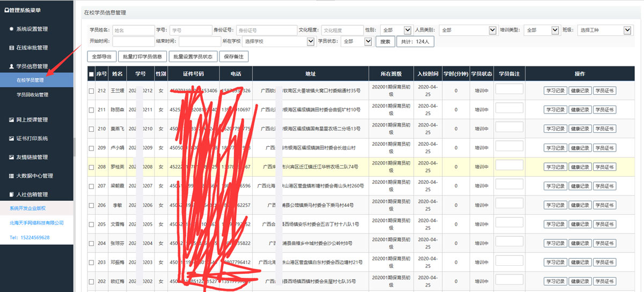Tick the checkbox for row 208 罗桂英
Viewport: 644px width, 292px height.
click(91, 167)
